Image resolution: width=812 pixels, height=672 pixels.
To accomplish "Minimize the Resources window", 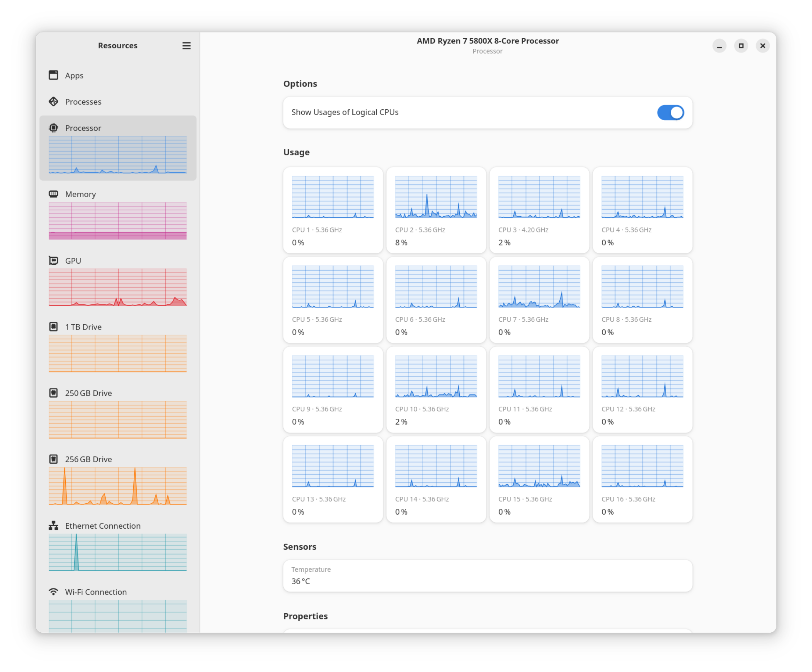I will coord(719,46).
